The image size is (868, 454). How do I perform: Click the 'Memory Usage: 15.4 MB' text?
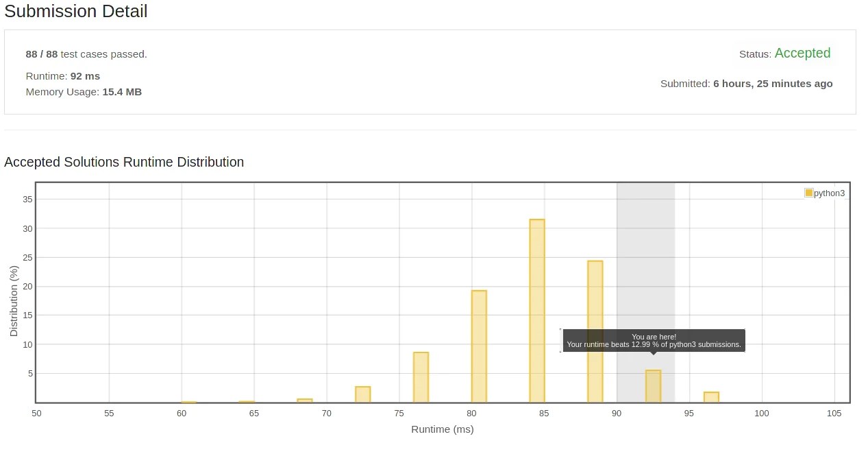pyautogui.click(x=84, y=92)
